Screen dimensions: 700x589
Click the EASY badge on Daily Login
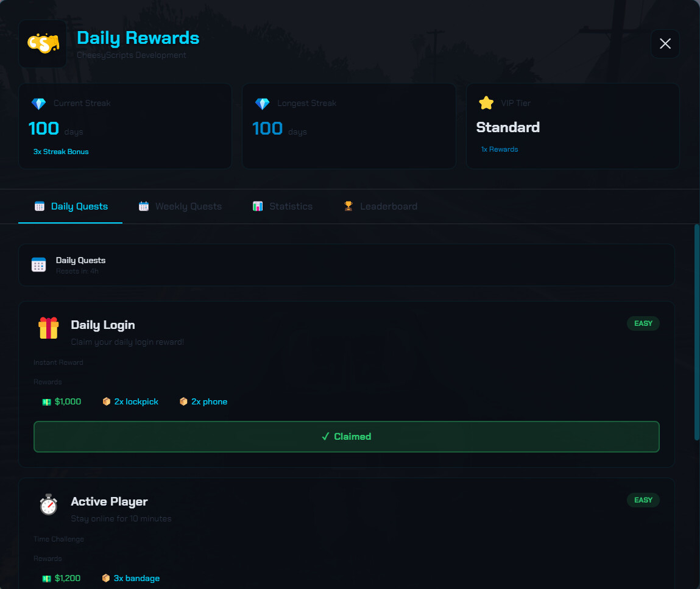coord(643,323)
